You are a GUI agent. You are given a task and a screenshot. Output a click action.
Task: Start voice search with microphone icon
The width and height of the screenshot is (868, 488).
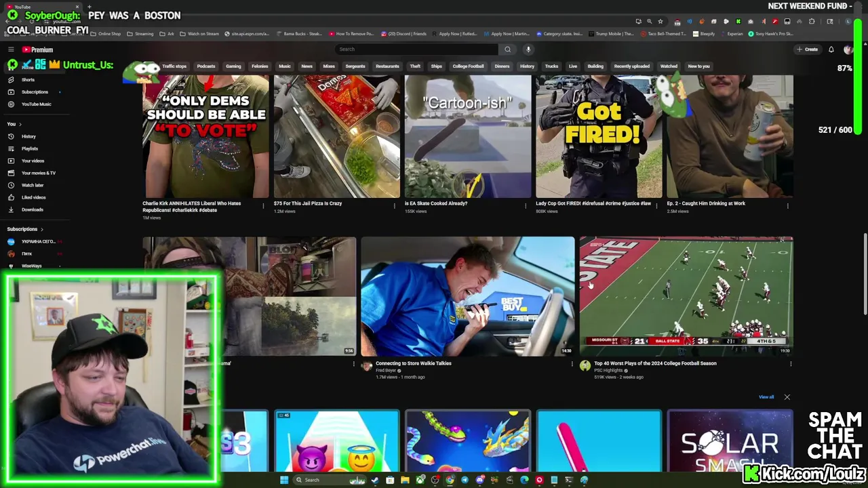(x=528, y=49)
